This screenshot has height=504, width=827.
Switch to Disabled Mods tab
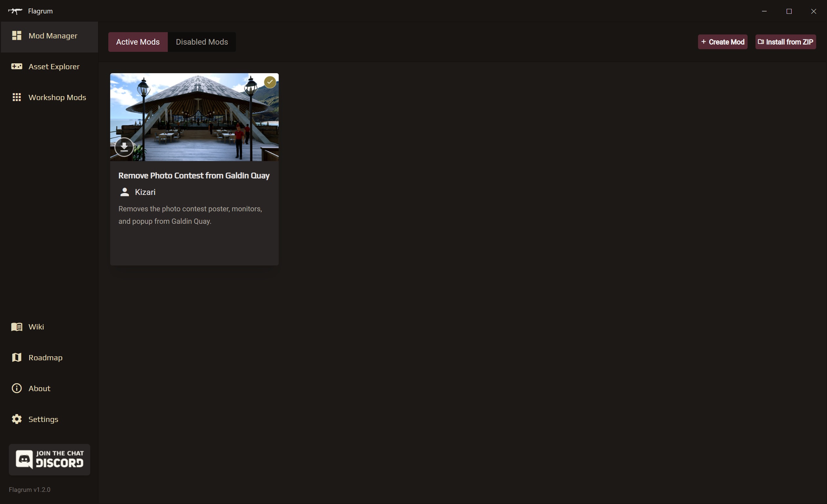point(202,42)
